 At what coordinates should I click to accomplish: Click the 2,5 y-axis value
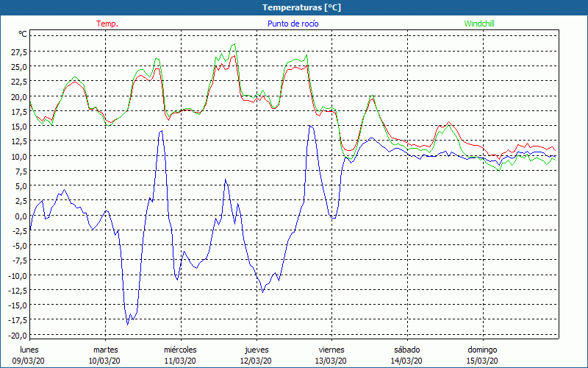tap(21, 201)
